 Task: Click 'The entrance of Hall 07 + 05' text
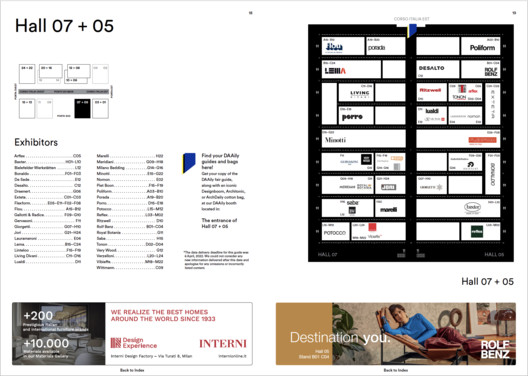219,223
